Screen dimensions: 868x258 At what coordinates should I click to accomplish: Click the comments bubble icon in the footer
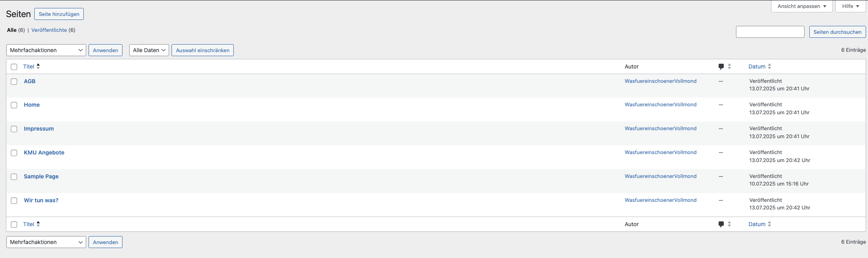[721, 224]
